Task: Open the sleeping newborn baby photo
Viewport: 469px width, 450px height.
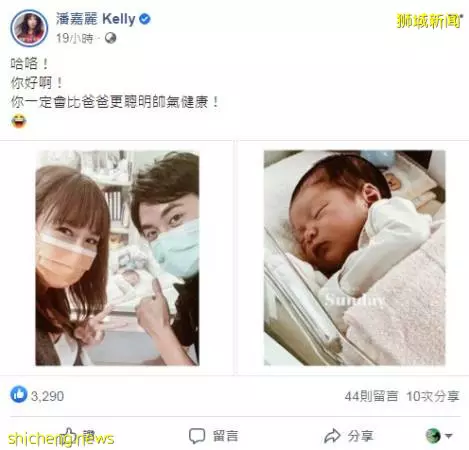Action: (x=355, y=258)
